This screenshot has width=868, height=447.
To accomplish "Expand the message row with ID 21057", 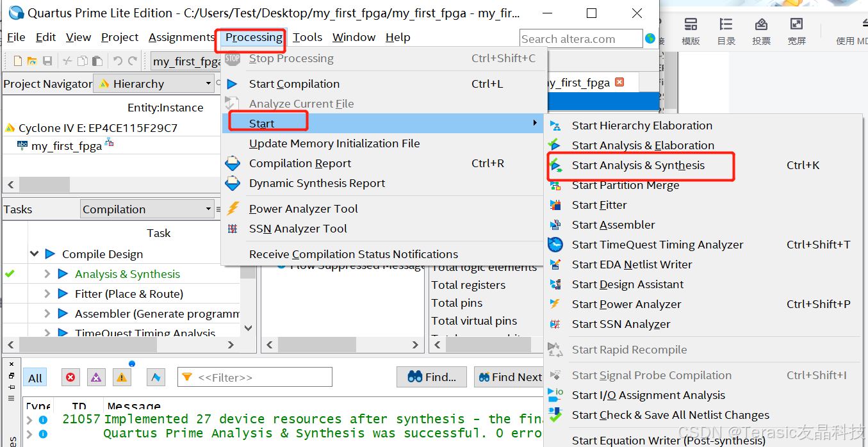I will click(x=29, y=420).
